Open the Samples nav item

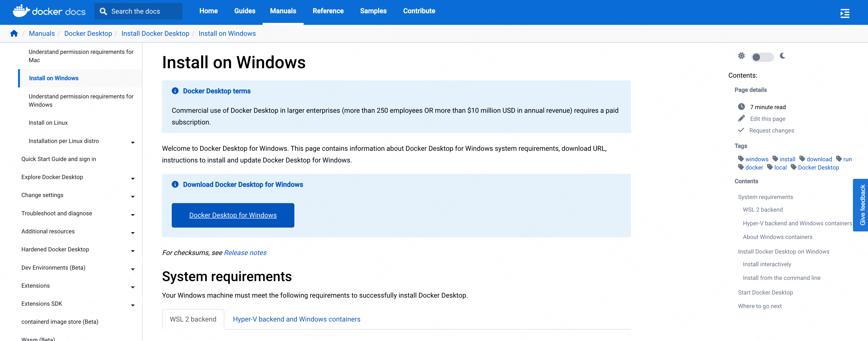373,11
